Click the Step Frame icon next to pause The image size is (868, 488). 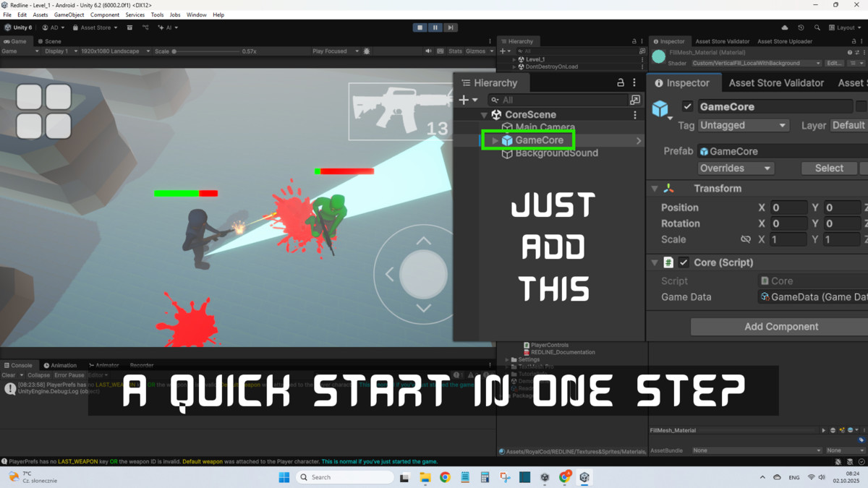coord(451,27)
